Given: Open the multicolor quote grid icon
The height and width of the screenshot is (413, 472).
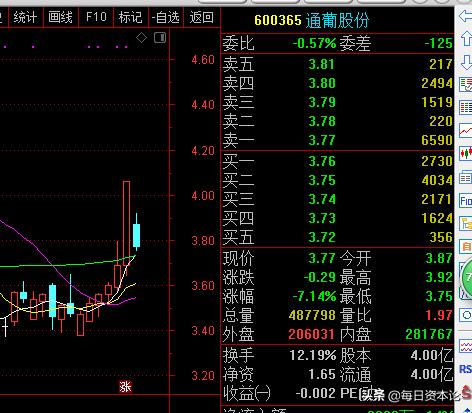Looking at the screenshot, I should coord(466,107).
